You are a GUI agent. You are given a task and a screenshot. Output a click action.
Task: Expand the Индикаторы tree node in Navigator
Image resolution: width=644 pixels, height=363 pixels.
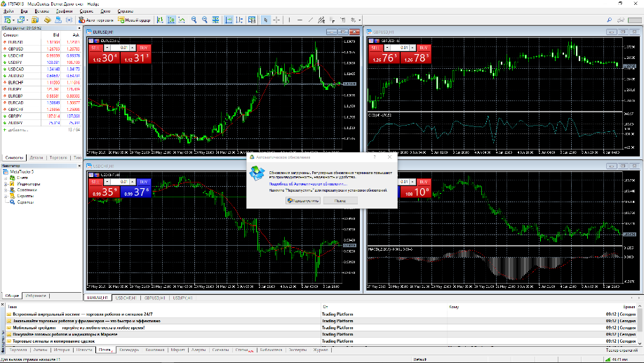6,184
